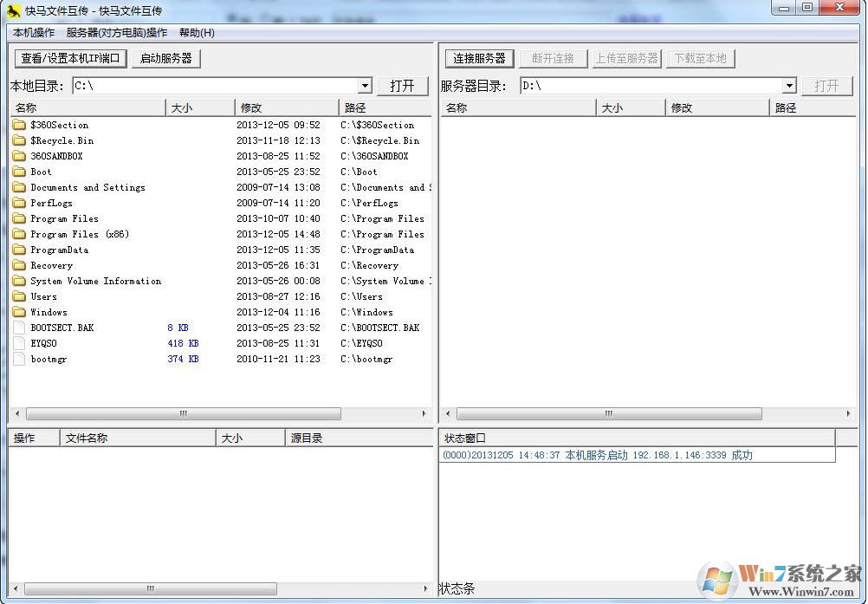Click the local file list horizontal scrollbar
The image size is (868, 604).
(183, 414)
